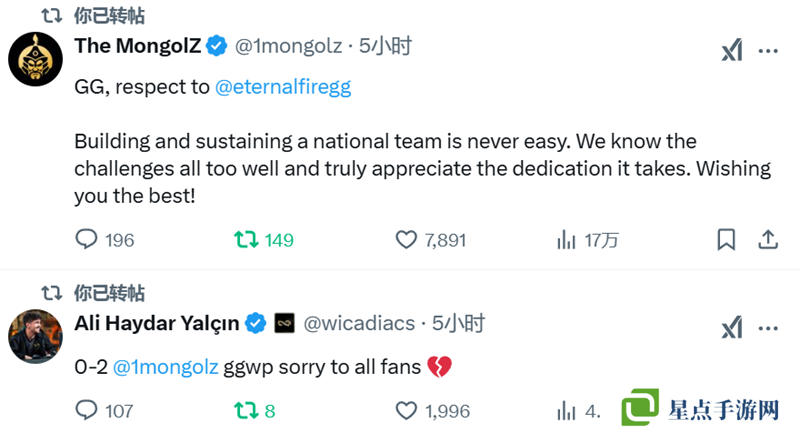Click the affiliation badge beside Ali's name
This screenshot has height=433, width=800.
click(284, 323)
